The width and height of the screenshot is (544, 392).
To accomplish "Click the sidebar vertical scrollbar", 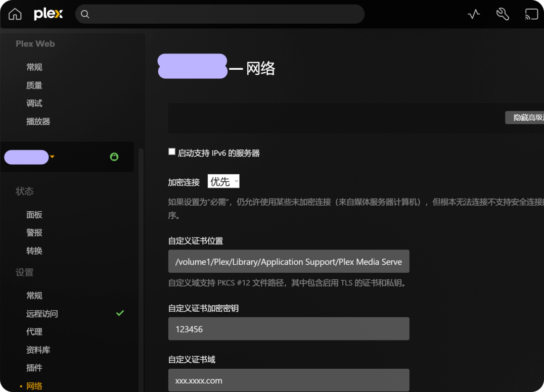I will tap(141, 270).
